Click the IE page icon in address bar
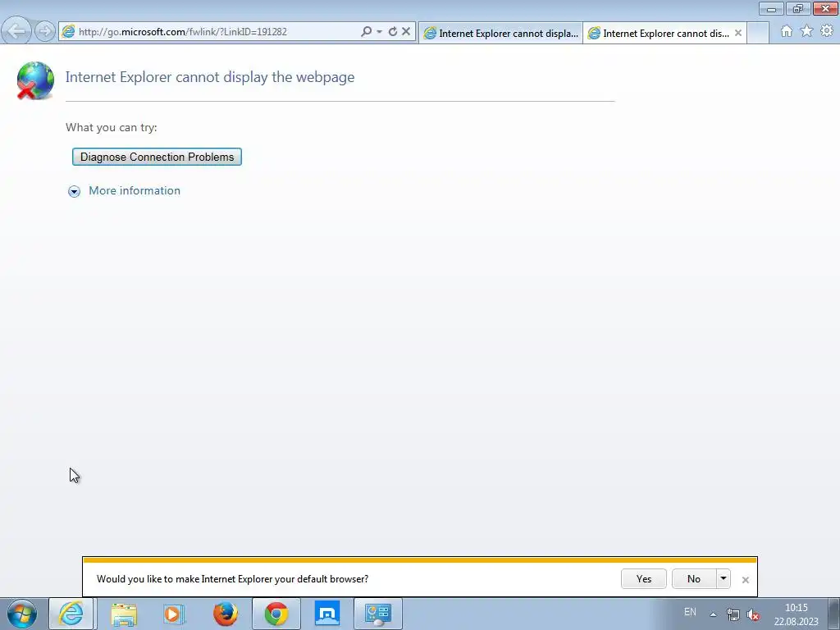Image resolution: width=840 pixels, height=630 pixels. (x=68, y=32)
